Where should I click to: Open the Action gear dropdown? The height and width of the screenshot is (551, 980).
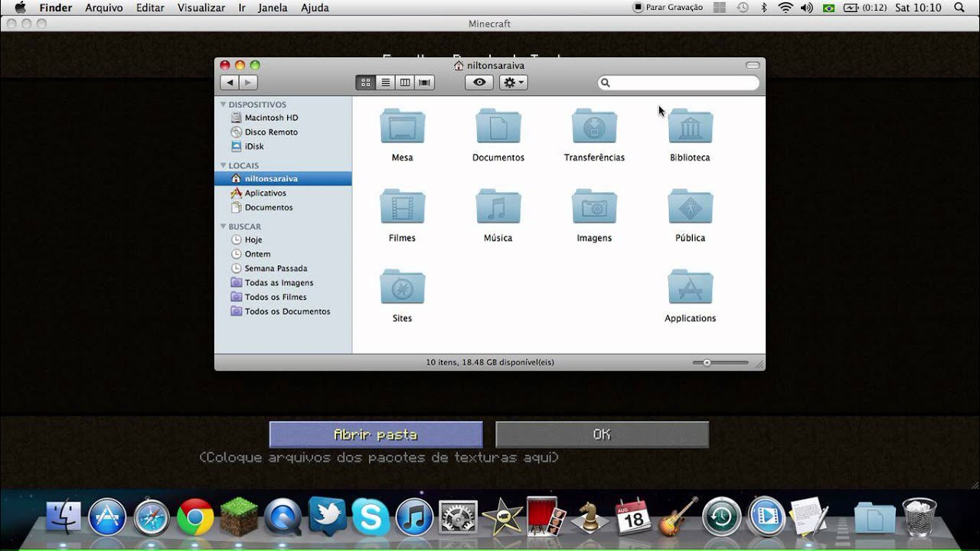point(513,83)
